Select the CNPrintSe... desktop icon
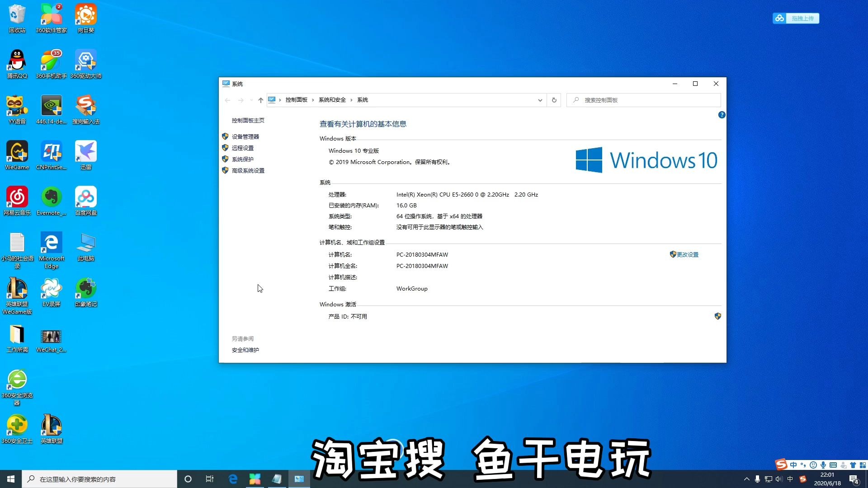This screenshot has height=488, width=868. 52,155
